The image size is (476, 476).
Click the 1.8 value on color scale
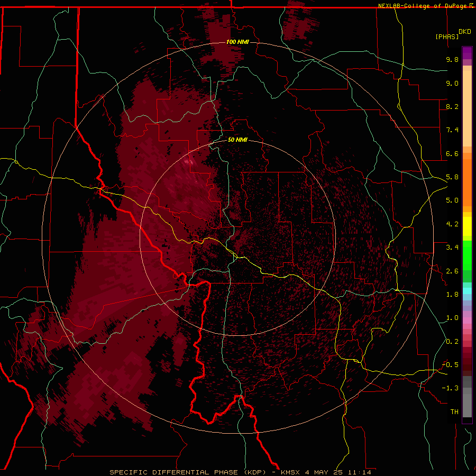[452, 295]
